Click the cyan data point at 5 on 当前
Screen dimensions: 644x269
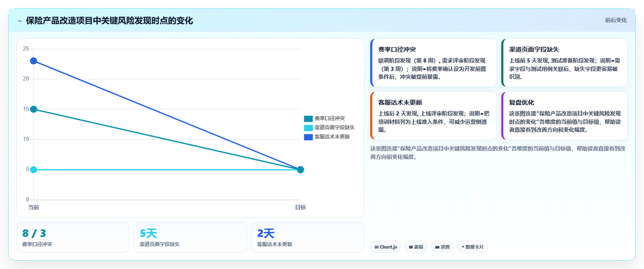pos(34,170)
